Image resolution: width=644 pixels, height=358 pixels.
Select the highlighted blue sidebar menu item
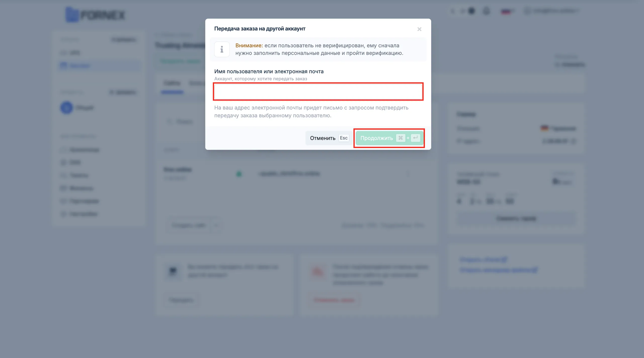coord(100,66)
